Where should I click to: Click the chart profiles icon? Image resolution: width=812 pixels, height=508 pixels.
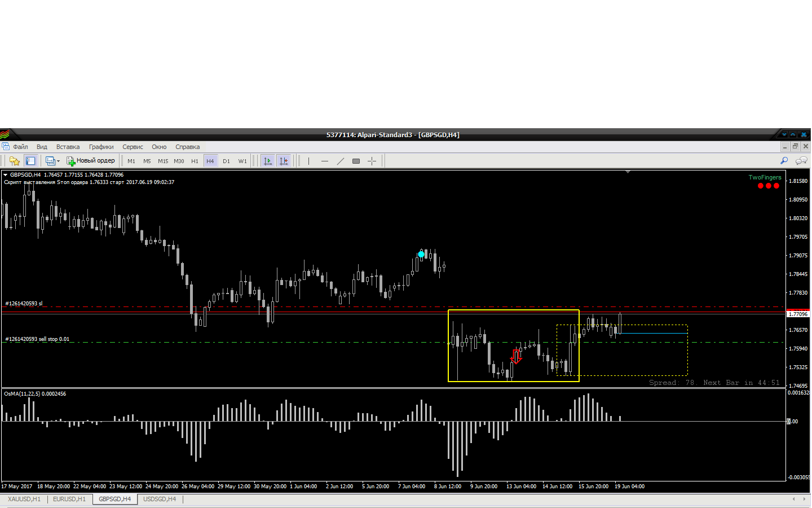[x=50, y=161]
